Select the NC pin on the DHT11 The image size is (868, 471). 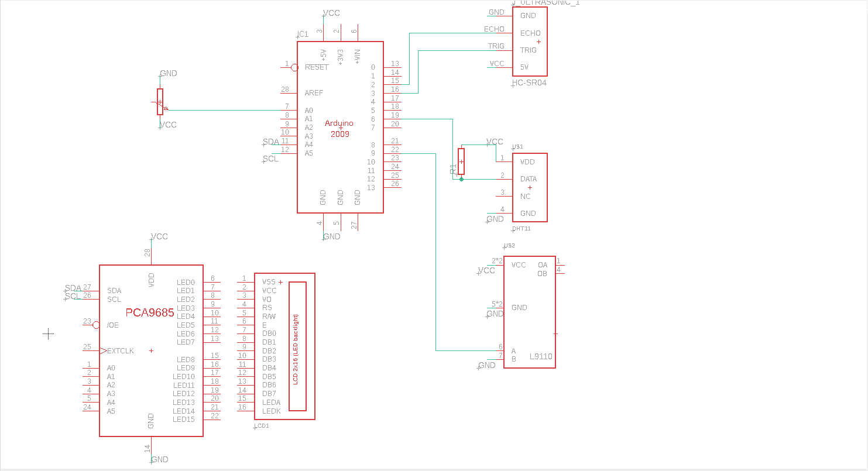tap(525, 197)
